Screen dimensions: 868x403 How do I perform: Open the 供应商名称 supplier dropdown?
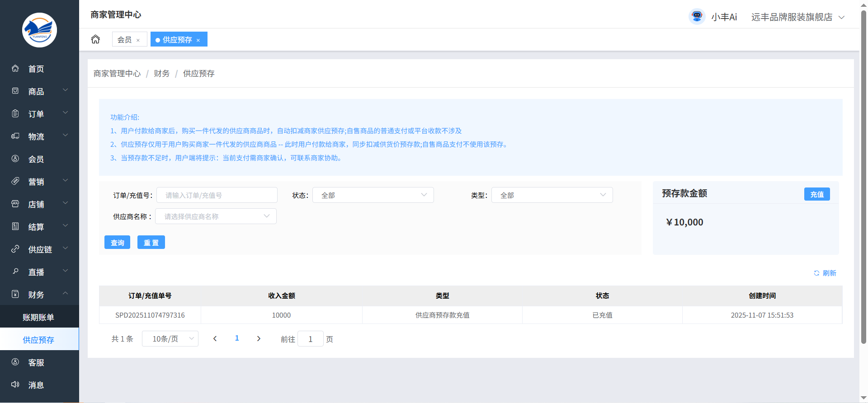click(216, 216)
